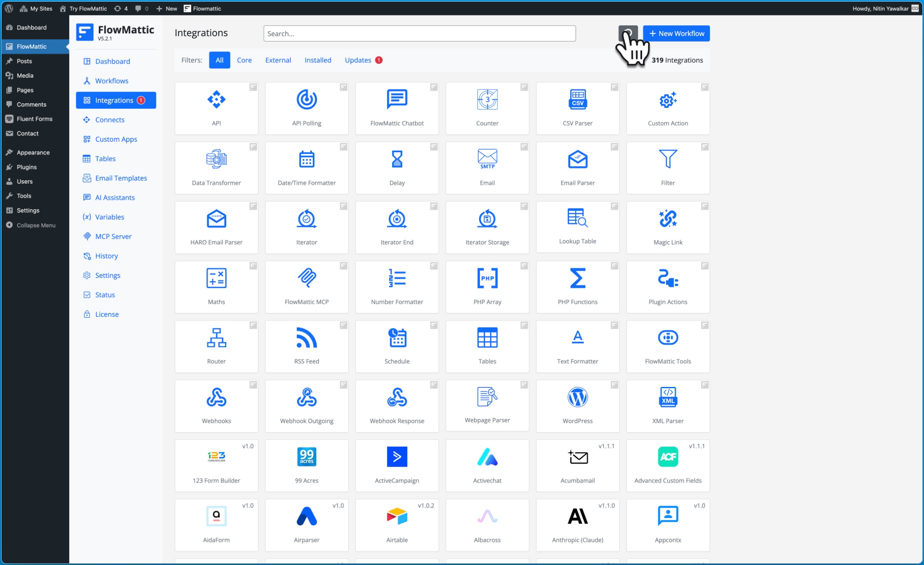
Task: Open the Date/Time Formatter integration
Action: (307, 168)
